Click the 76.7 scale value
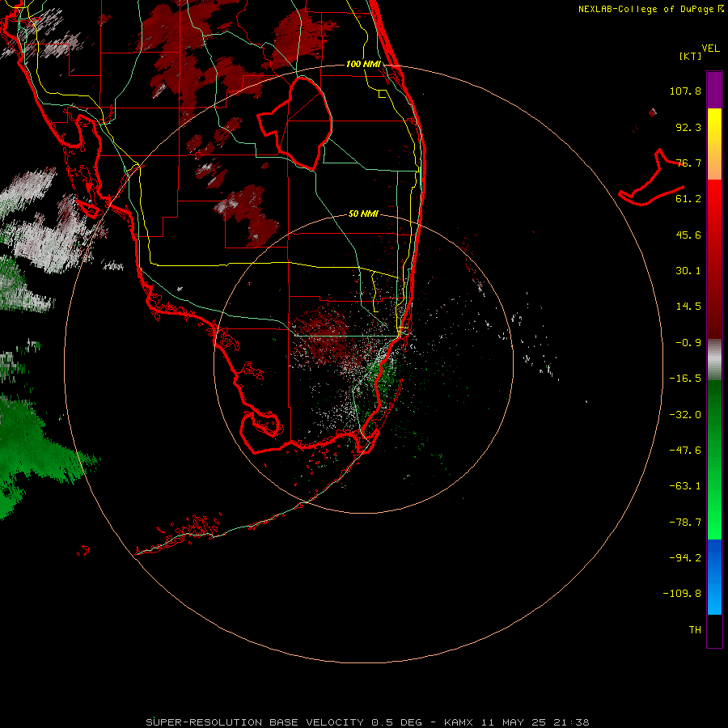728x728 pixels. (x=688, y=163)
